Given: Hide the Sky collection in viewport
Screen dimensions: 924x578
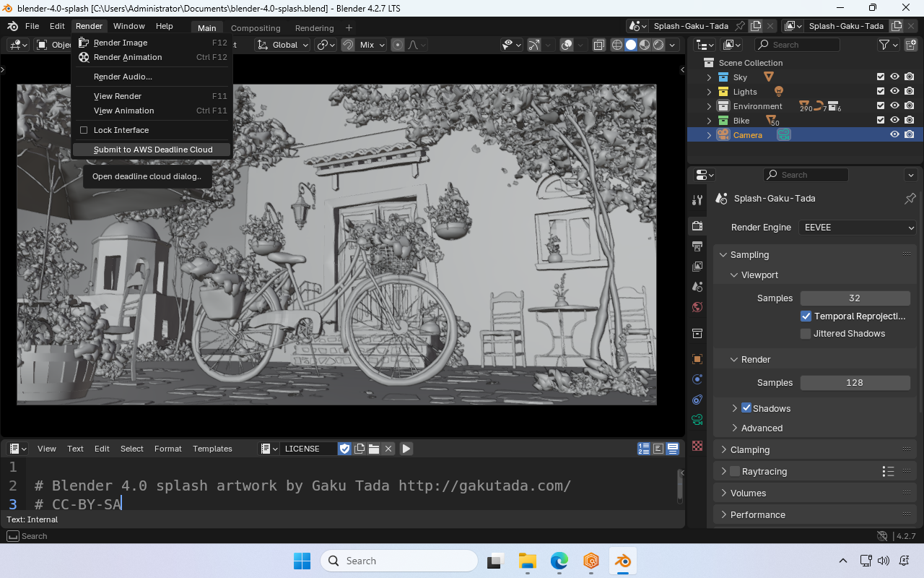Looking at the screenshot, I should pos(894,77).
